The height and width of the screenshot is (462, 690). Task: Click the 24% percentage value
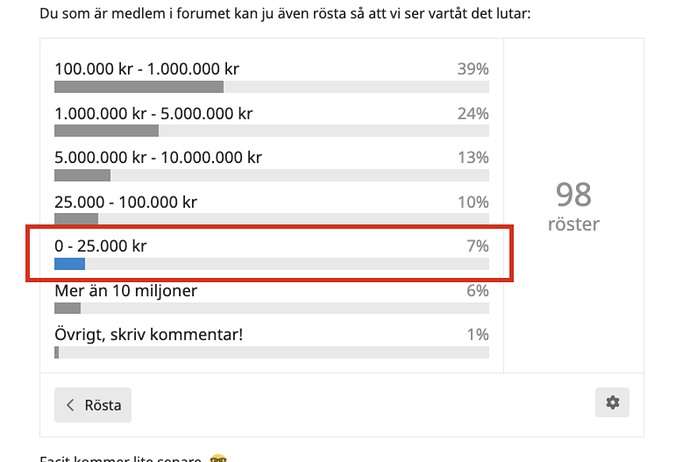[472, 113]
